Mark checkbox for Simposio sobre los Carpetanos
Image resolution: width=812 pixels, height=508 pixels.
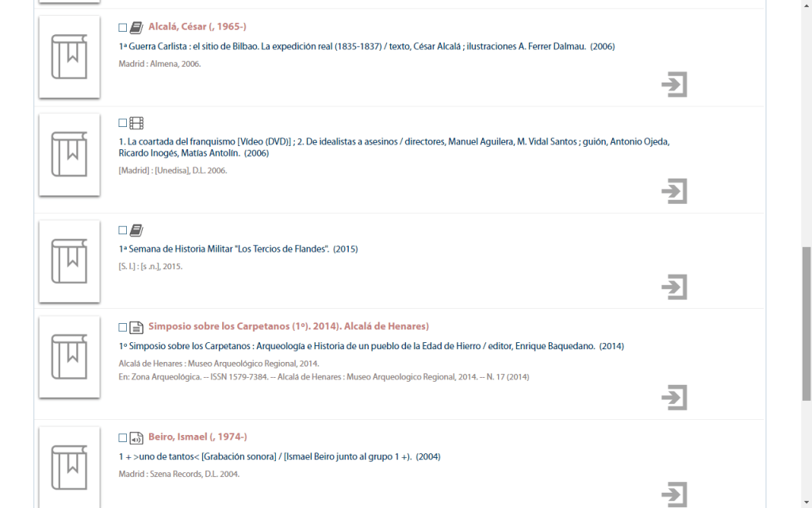coord(123,327)
